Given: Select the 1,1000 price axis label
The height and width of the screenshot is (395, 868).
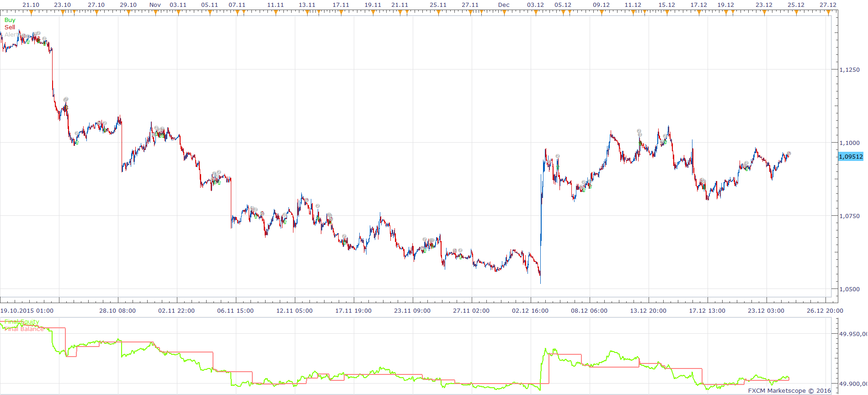Looking at the screenshot, I should (x=849, y=143).
